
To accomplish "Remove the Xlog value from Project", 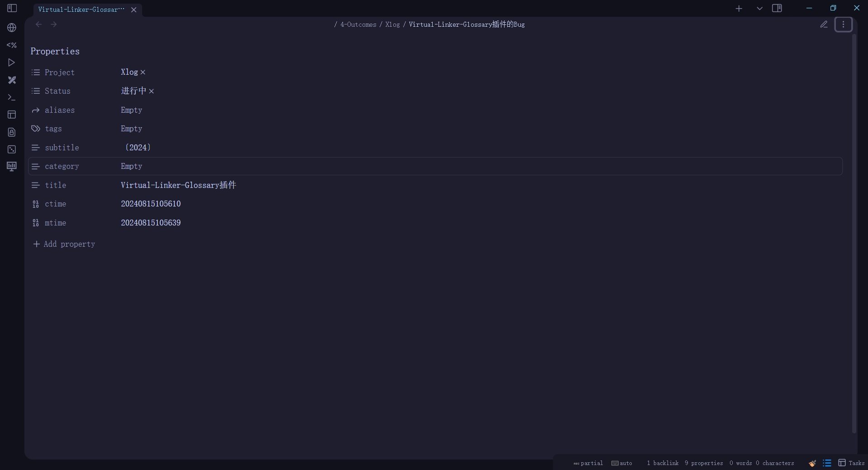I will click(143, 72).
